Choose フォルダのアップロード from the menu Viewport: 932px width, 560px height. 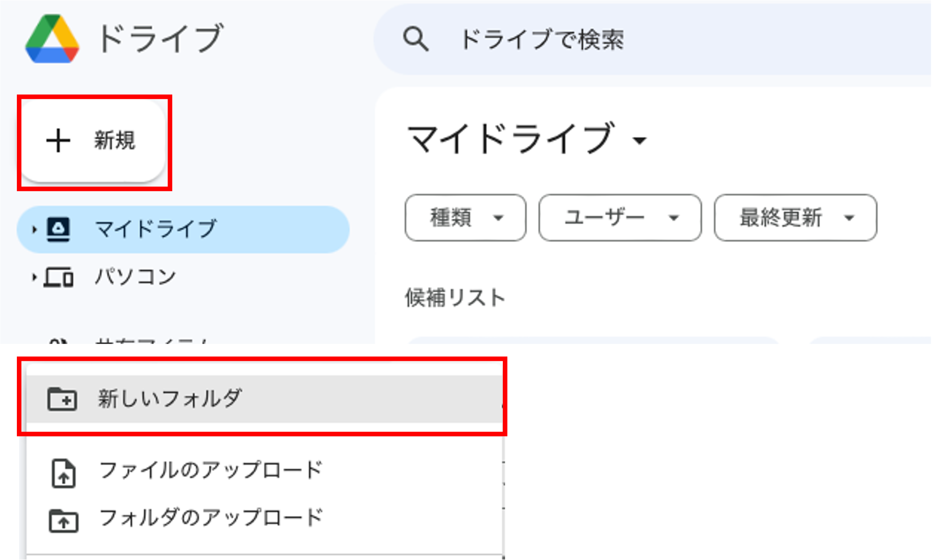coord(211,518)
